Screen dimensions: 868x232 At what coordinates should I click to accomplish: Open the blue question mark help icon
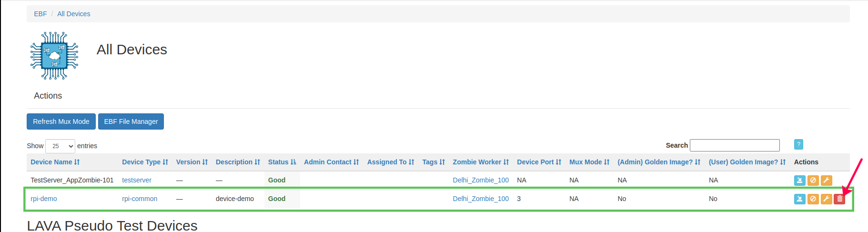[x=799, y=144]
